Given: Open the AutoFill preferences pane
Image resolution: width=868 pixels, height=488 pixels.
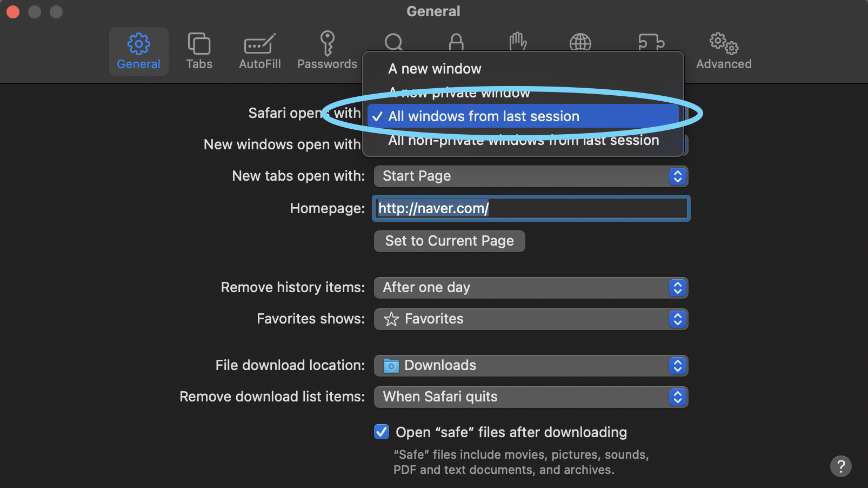Looking at the screenshot, I should (259, 51).
